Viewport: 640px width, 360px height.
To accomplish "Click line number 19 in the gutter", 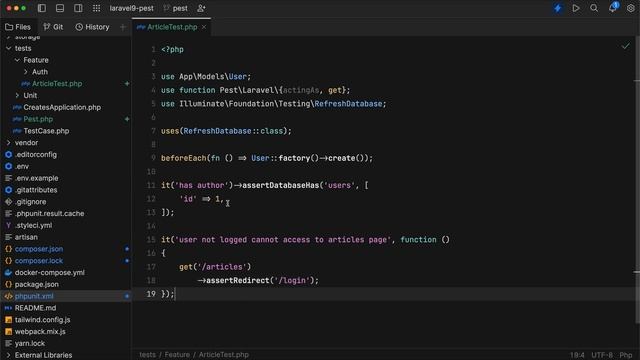I will pos(151,294).
